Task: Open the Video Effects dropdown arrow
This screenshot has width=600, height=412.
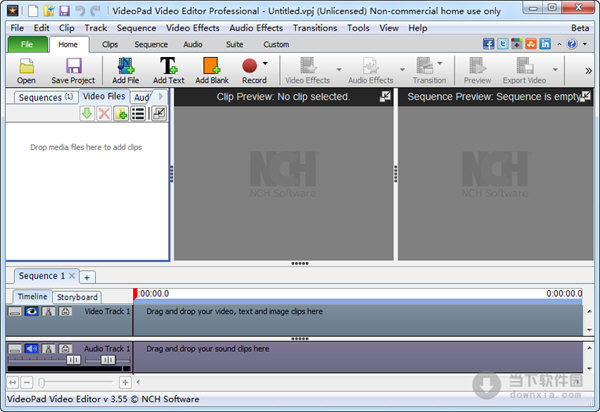Action: point(339,69)
